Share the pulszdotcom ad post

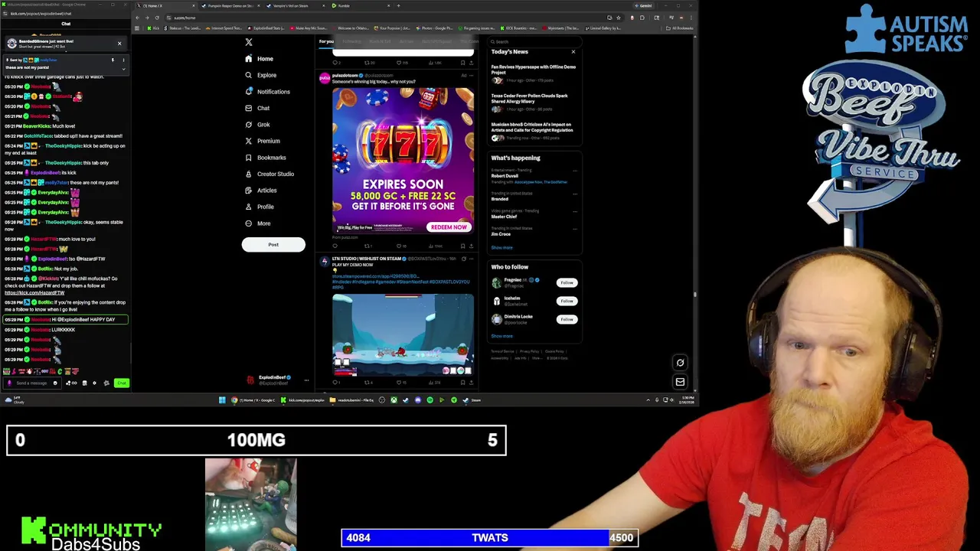click(x=471, y=246)
